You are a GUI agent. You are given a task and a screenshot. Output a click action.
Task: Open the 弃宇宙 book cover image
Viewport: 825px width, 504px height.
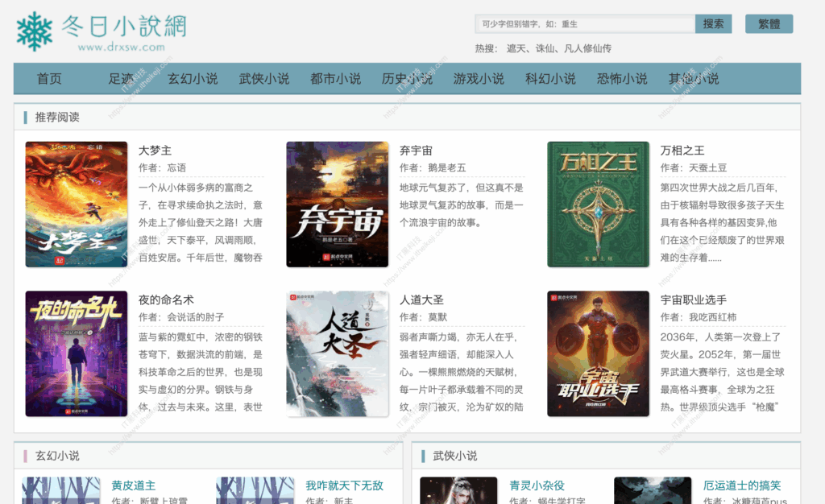[x=337, y=204]
